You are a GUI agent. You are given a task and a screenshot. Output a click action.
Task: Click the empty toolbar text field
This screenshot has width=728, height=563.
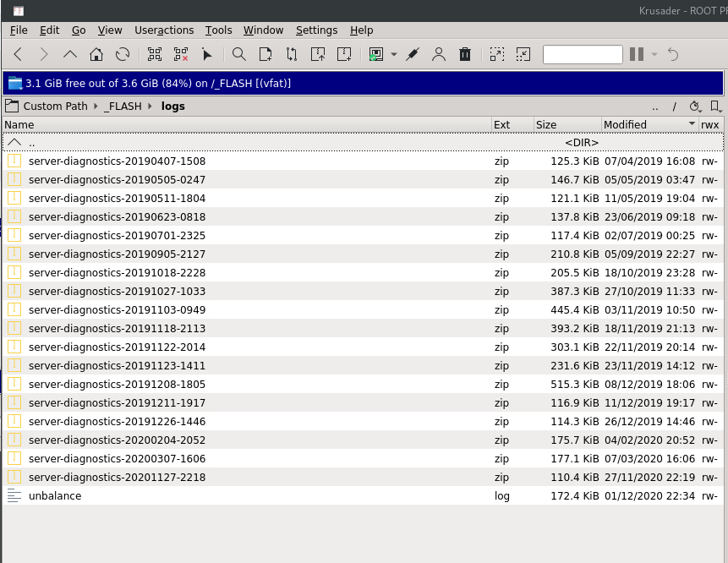click(x=583, y=54)
